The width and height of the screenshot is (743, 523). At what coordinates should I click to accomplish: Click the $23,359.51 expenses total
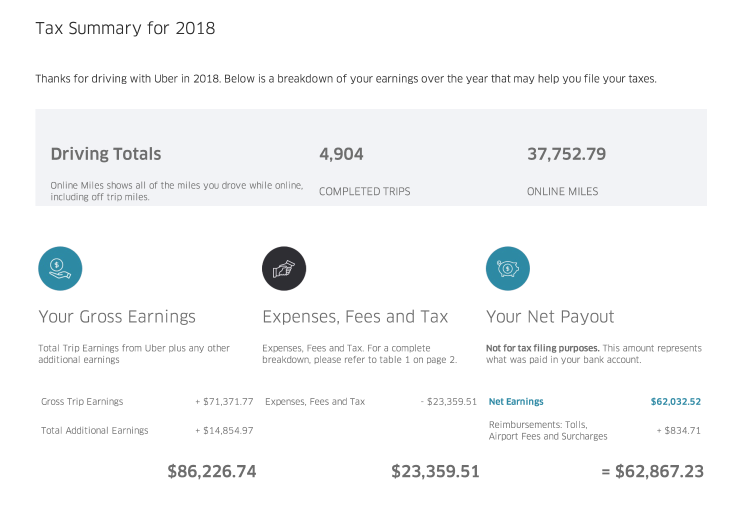(x=435, y=471)
